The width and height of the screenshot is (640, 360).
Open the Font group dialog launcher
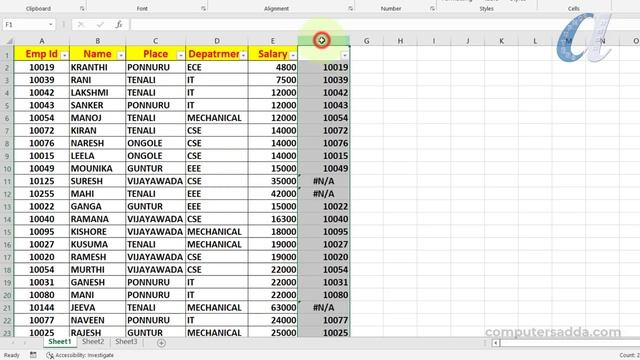(203, 9)
